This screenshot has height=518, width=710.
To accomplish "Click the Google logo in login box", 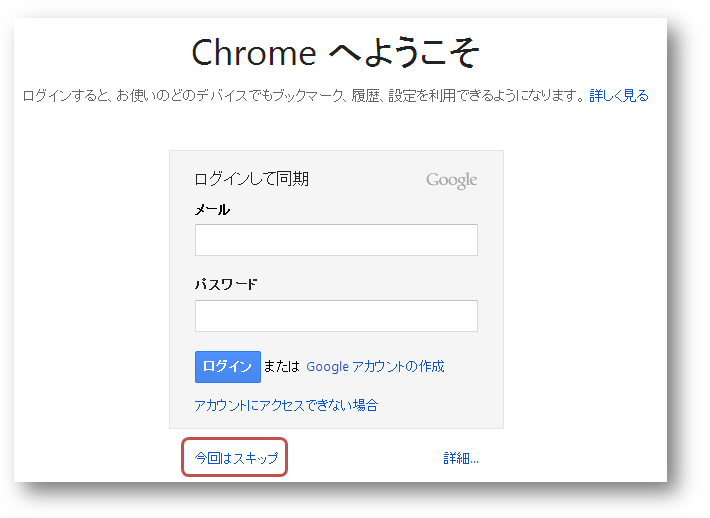I will click(451, 180).
